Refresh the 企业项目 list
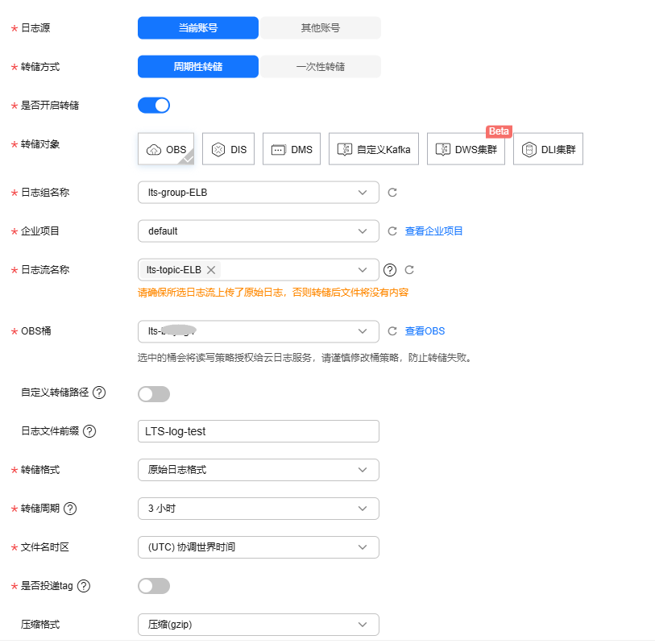 pos(392,231)
